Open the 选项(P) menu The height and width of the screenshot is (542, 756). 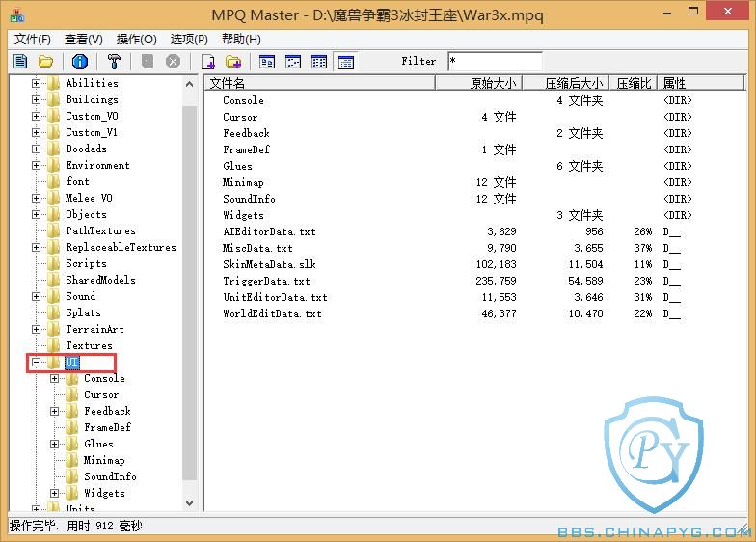188,40
